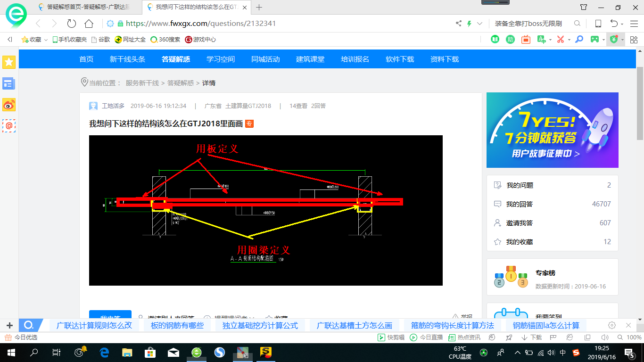
Task: Select 首页 in site navigation
Action: coord(86,59)
